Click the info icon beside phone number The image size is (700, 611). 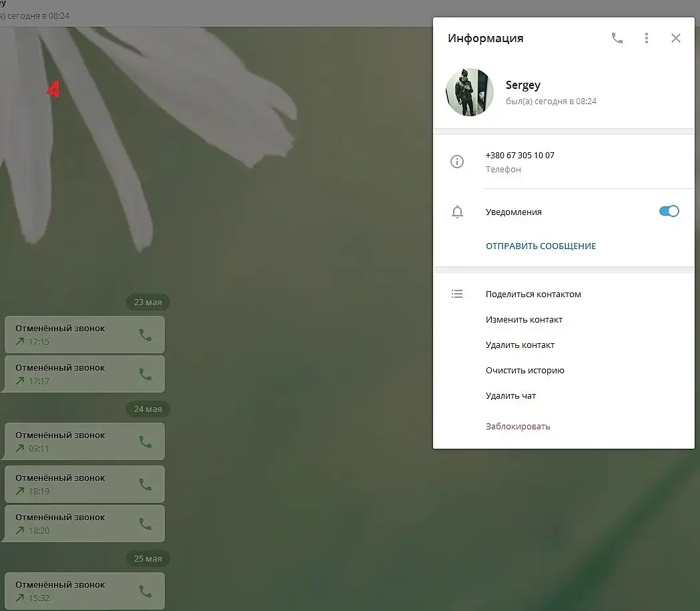pos(457,161)
